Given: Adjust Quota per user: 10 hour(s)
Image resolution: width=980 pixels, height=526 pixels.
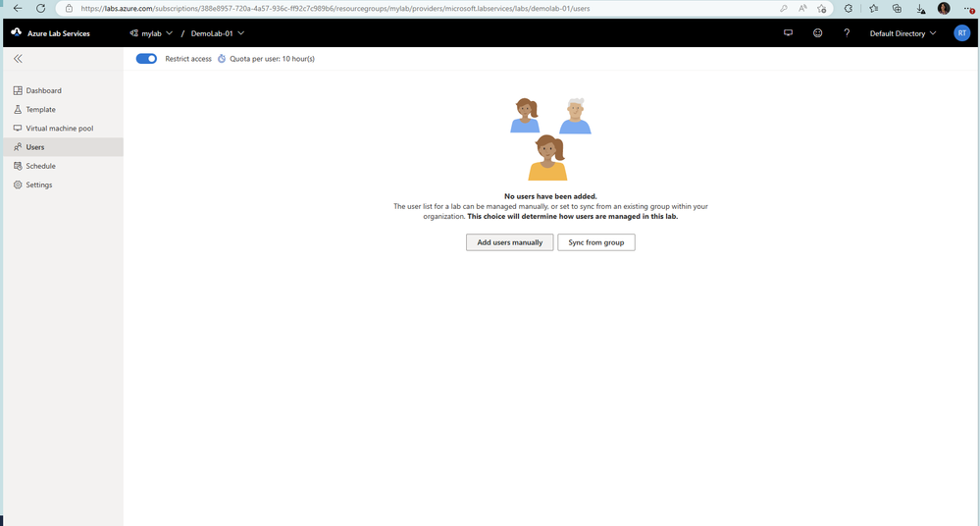Looking at the screenshot, I should click(x=266, y=59).
